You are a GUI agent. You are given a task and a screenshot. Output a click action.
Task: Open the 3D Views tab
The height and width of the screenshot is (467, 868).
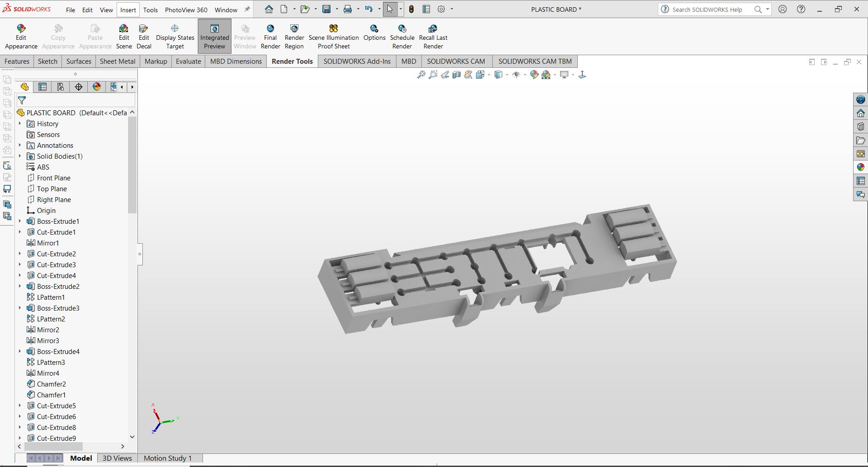(x=117, y=458)
